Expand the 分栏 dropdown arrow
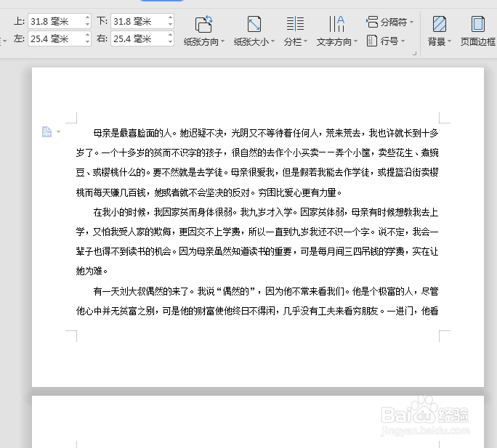 306,41
